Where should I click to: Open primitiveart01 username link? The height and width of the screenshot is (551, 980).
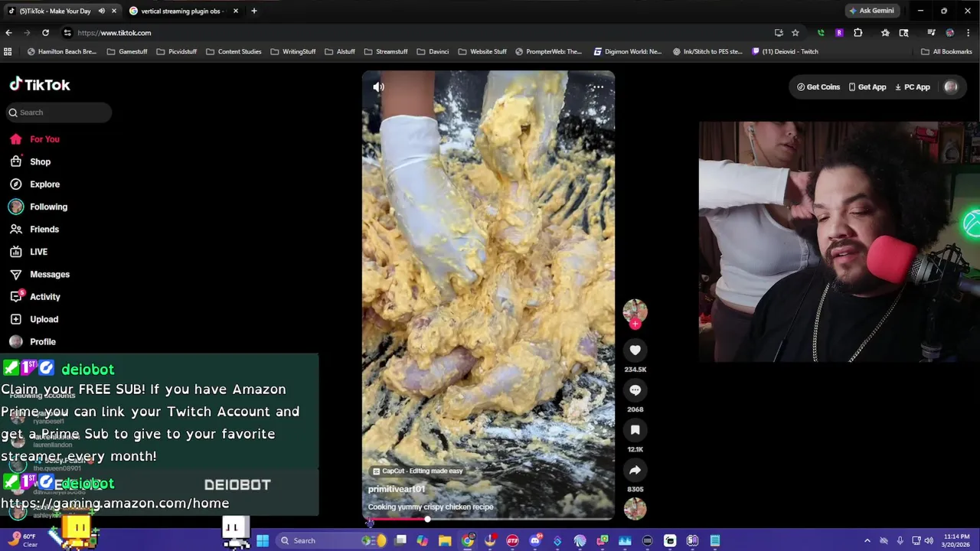click(x=397, y=489)
